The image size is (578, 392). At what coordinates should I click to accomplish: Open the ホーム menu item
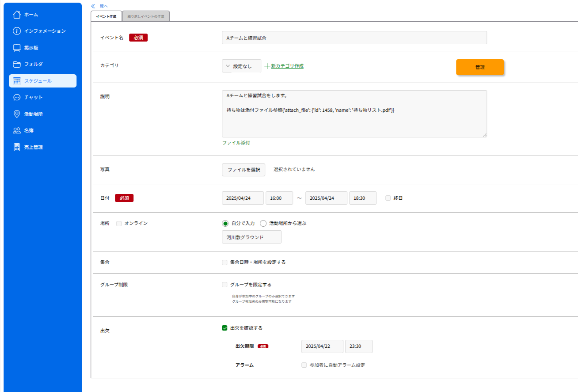[42, 15]
